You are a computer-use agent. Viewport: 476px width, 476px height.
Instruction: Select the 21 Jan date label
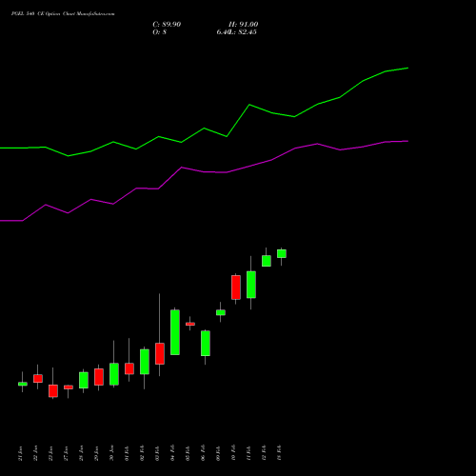[x=21, y=453]
